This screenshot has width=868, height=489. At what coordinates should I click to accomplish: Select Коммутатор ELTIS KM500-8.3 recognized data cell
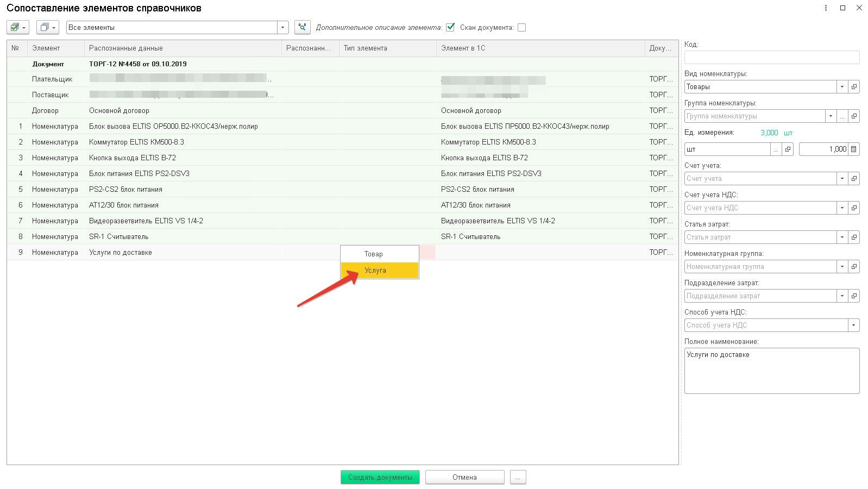pyautogui.click(x=183, y=142)
